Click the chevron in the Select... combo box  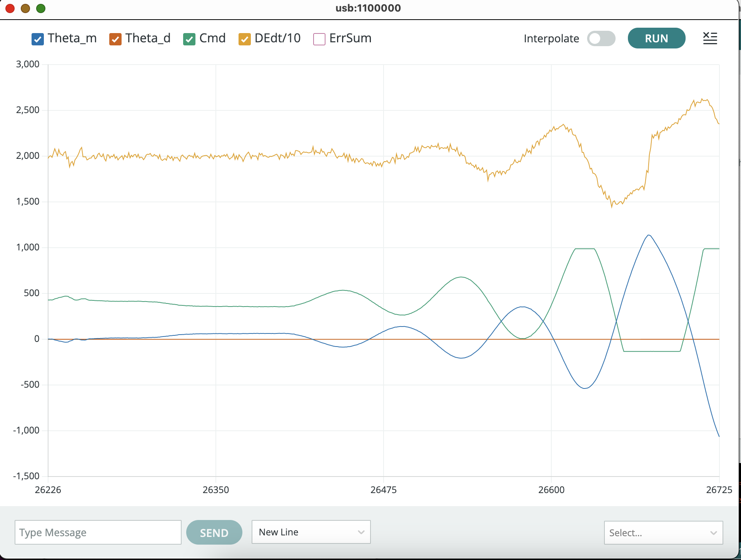pyautogui.click(x=713, y=533)
